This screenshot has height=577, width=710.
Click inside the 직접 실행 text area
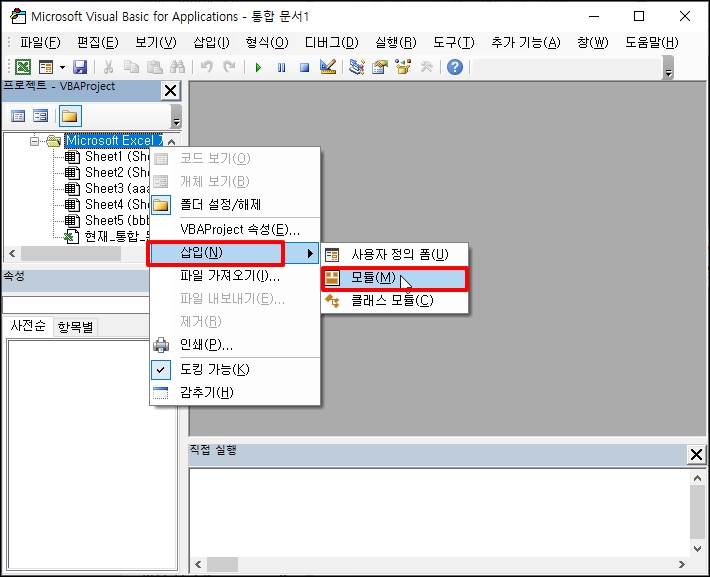point(438,512)
